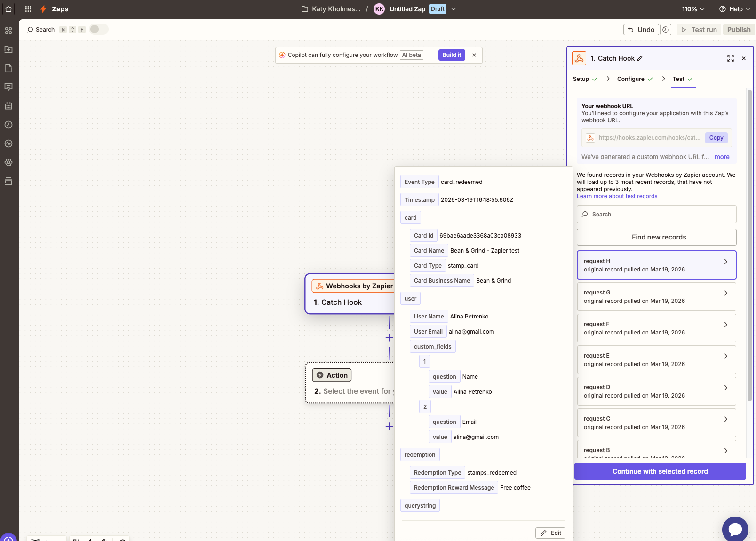Viewport: 756px width, 541px height.
Task: Click the records Search input field
Action: tap(657, 214)
